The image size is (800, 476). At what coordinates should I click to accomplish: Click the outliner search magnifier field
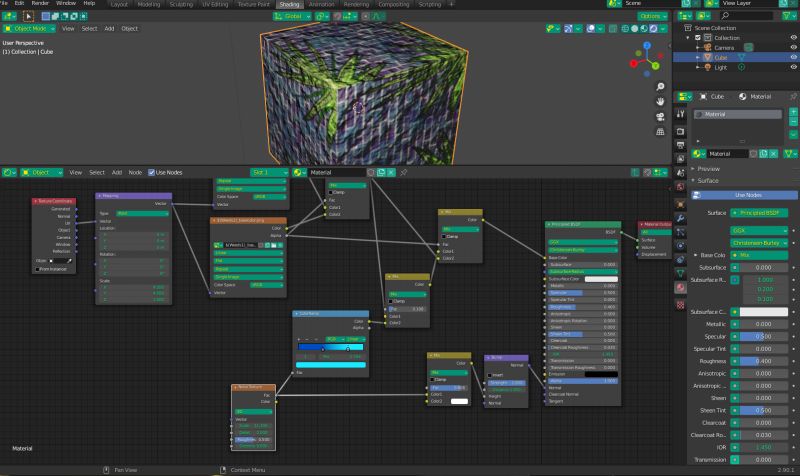[x=745, y=16]
